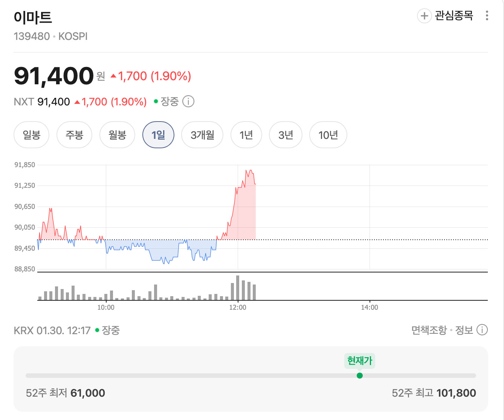Click the tallest volume bar at 12:00
Viewport: 504px width, 420px height.
coord(238,288)
